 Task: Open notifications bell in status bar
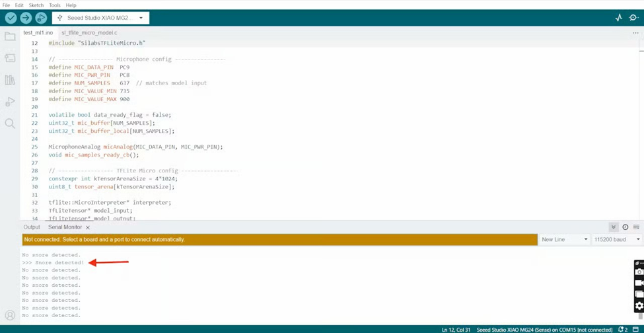tap(622, 329)
